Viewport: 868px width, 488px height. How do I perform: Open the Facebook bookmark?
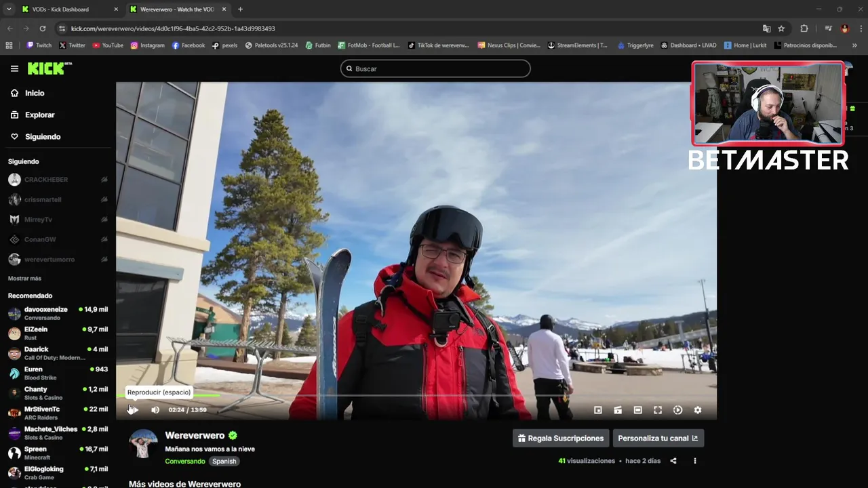189,45
